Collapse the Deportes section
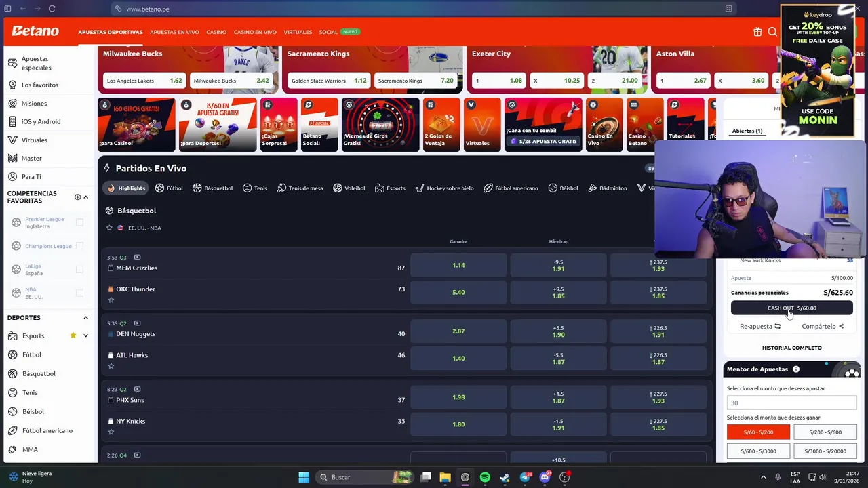Image resolution: width=868 pixels, height=488 pixels. (x=85, y=318)
